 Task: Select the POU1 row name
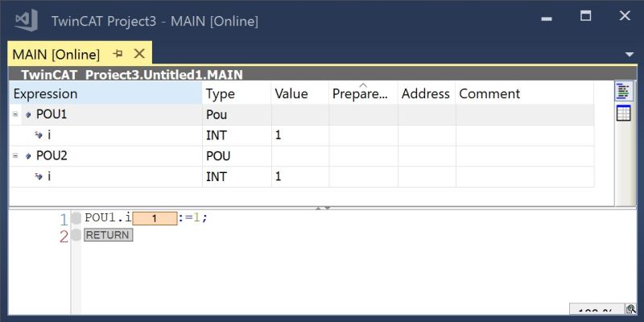[52, 114]
